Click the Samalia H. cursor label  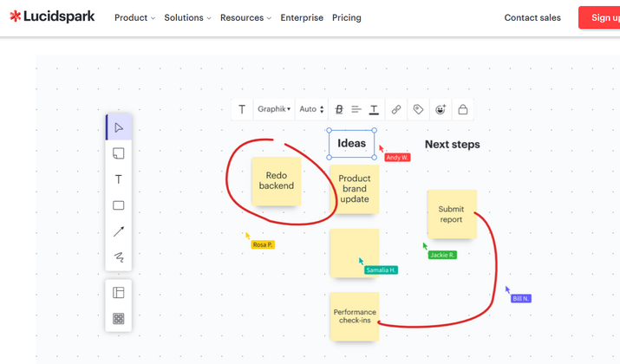pos(381,270)
